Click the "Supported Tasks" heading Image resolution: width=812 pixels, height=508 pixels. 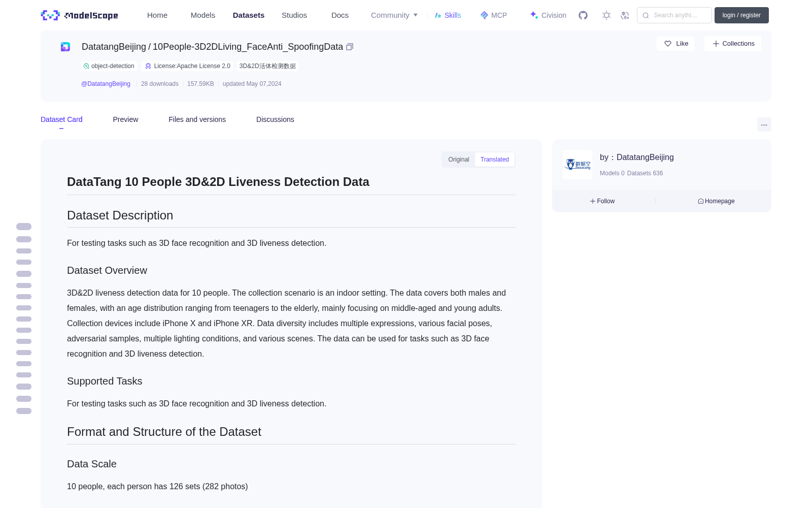(x=105, y=382)
